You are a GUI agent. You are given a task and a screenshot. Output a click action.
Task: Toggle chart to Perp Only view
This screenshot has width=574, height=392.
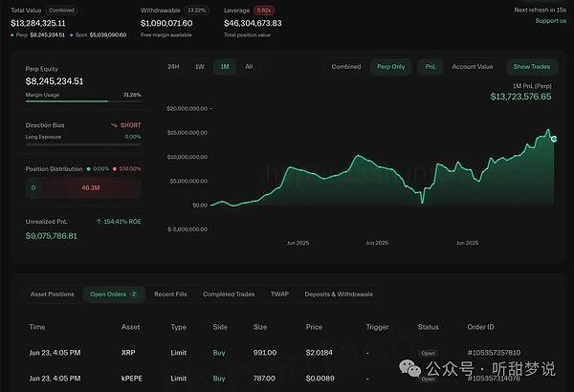point(390,67)
